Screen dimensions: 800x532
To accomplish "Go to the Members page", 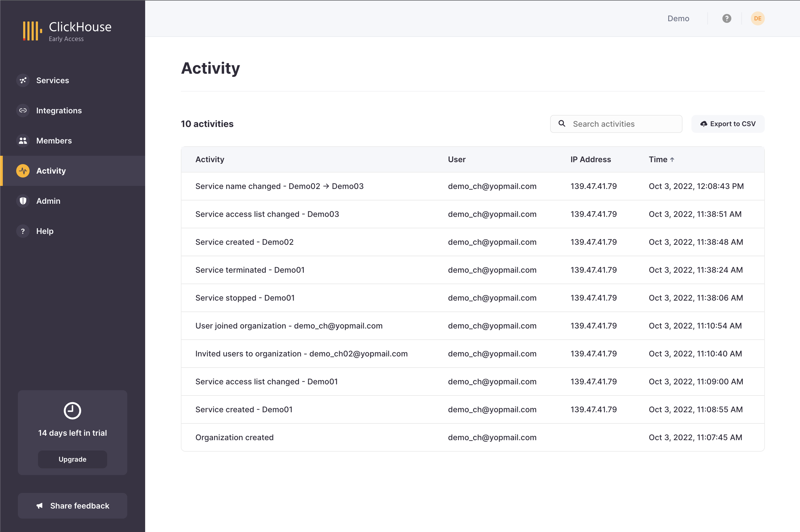I will tap(54, 141).
